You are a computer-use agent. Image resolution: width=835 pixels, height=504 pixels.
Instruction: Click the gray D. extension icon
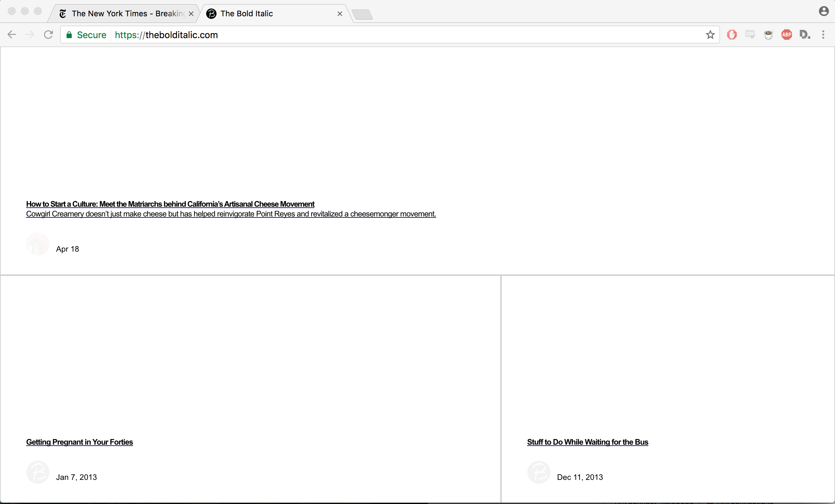tap(805, 35)
